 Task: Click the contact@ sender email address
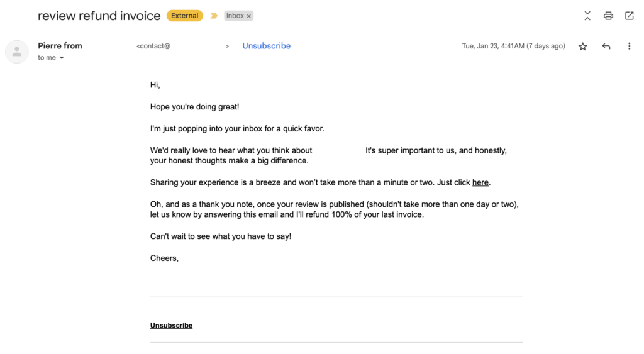tap(153, 46)
